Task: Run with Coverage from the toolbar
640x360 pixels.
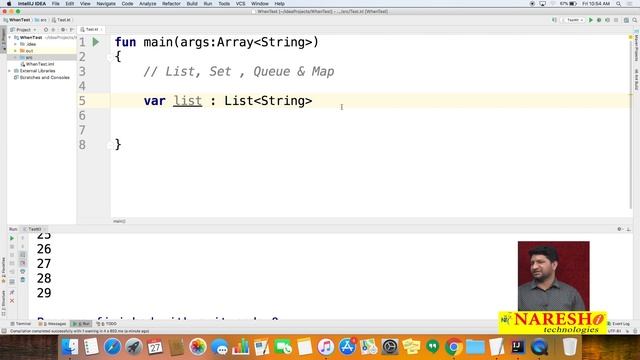Action: [607, 20]
